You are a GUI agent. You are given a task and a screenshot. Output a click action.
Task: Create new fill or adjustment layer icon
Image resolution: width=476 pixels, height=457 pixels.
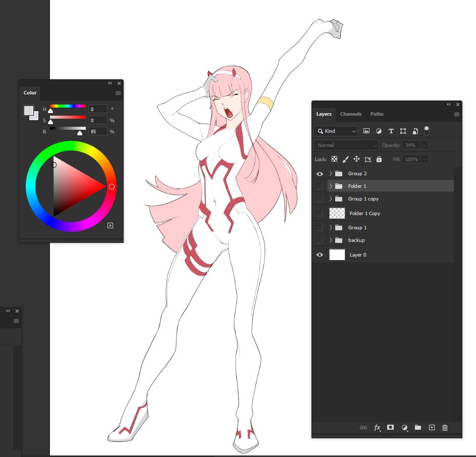[404, 428]
